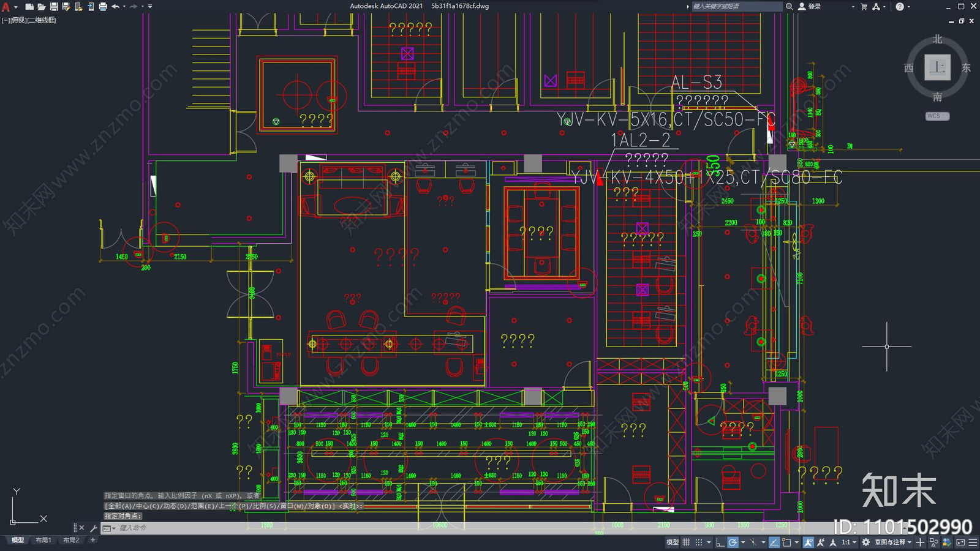Click the 上 face of the ViewCube
The width and height of the screenshot is (980, 551).
(x=937, y=67)
